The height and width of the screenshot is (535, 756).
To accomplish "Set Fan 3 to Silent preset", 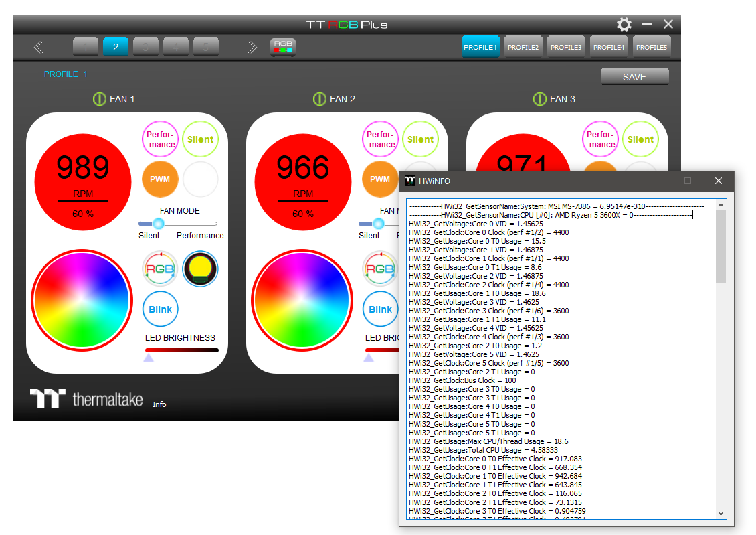I will [640, 139].
